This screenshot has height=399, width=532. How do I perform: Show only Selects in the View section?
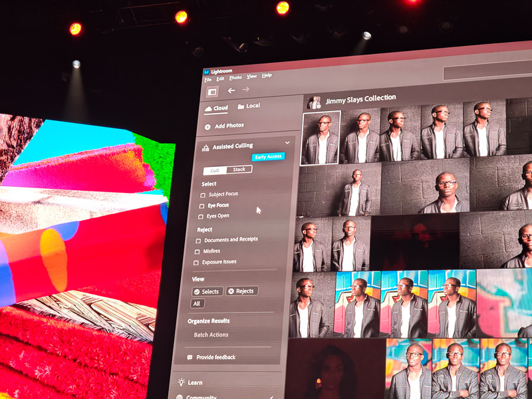(207, 291)
